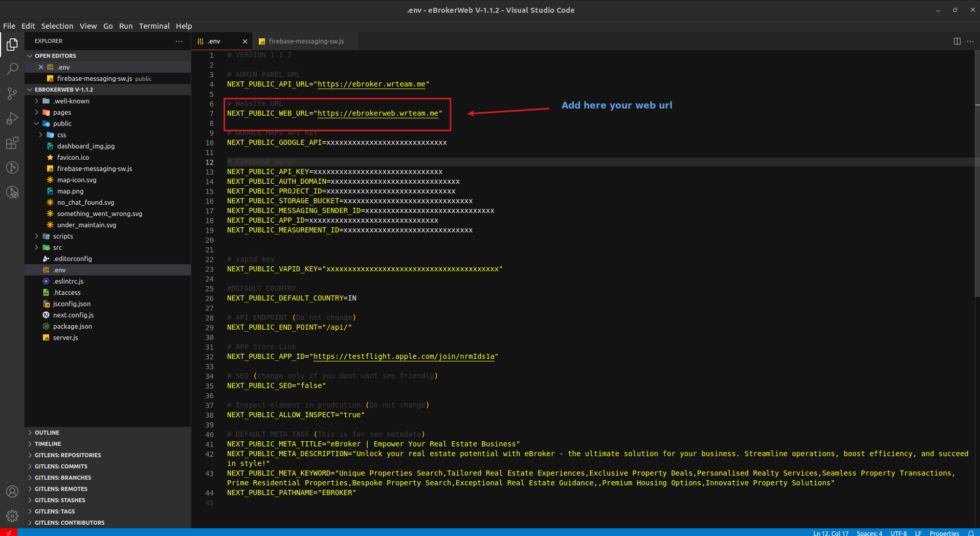Open the File menu

[9, 26]
